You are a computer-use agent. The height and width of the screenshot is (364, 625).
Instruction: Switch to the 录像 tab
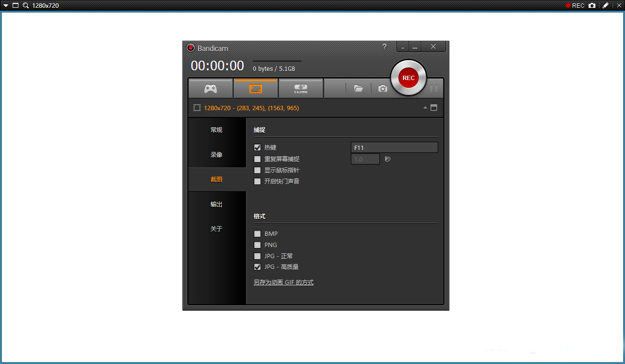click(216, 154)
